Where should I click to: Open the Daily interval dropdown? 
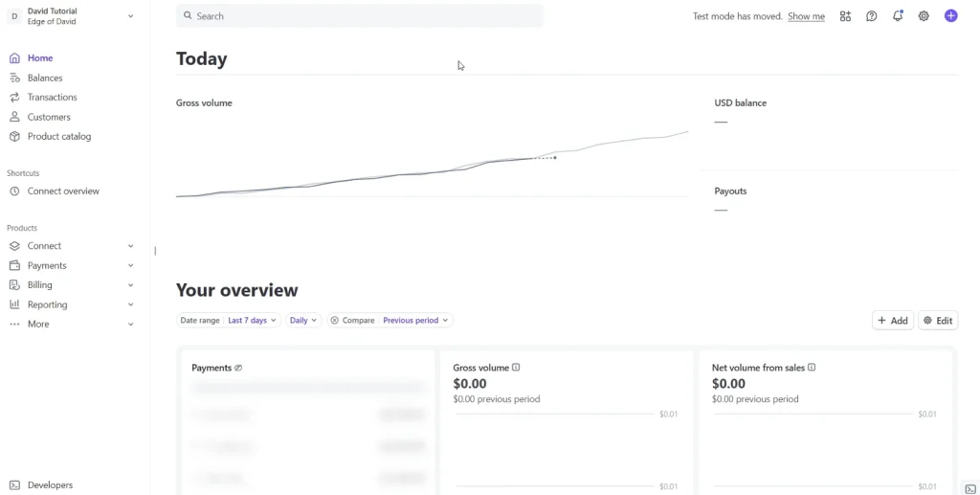click(x=303, y=321)
